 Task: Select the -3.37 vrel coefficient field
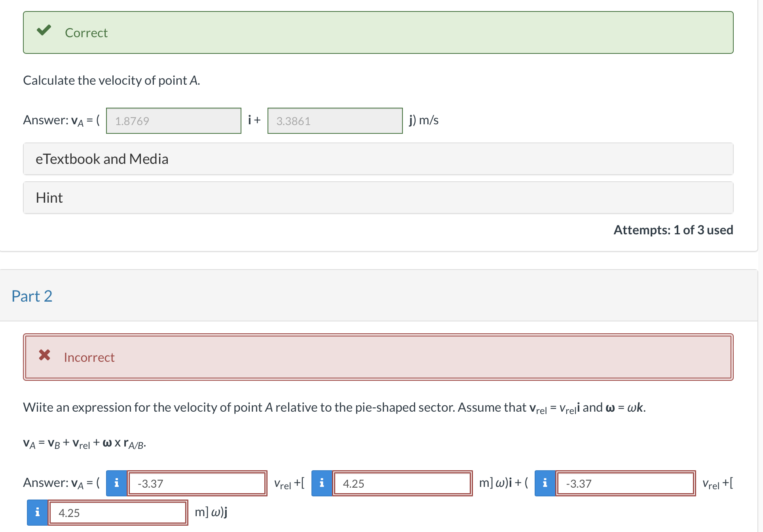click(x=197, y=483)
